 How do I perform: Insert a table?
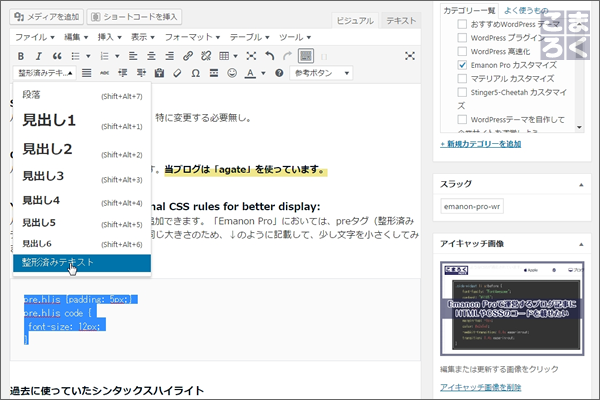pos(224,56)
